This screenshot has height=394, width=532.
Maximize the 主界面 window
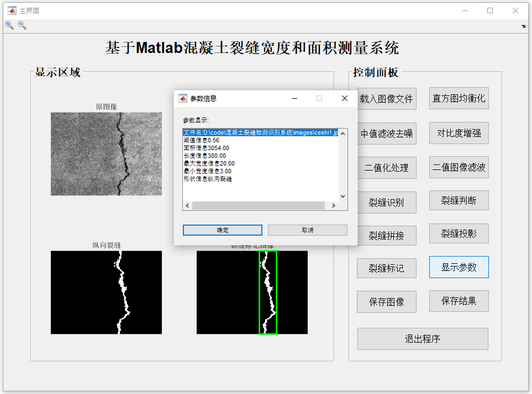(490, 10)
